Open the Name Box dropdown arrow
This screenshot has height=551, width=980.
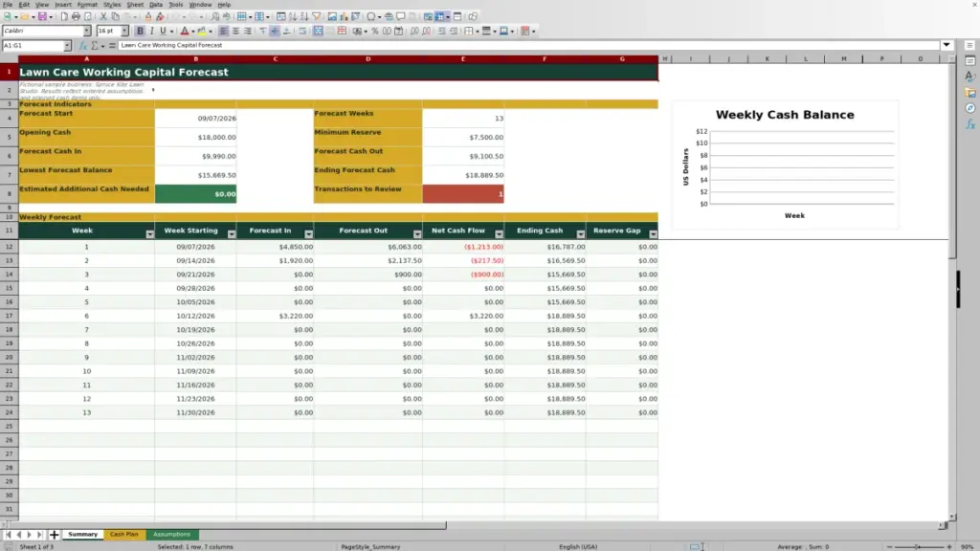pyautogui.click(x=67, y=45)
